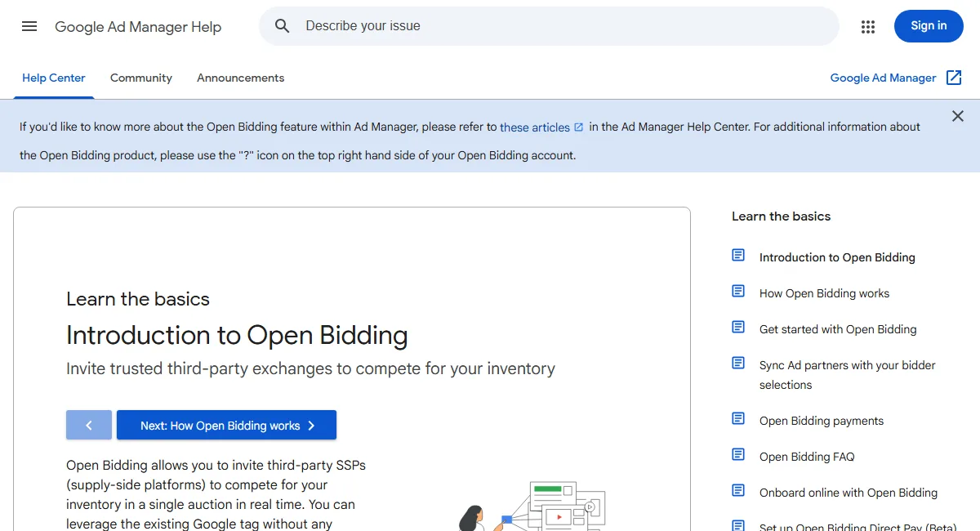The height and width of the screenshot is (531, 980).
Task: Sign in to Google account
Action: tap(929, 26)
